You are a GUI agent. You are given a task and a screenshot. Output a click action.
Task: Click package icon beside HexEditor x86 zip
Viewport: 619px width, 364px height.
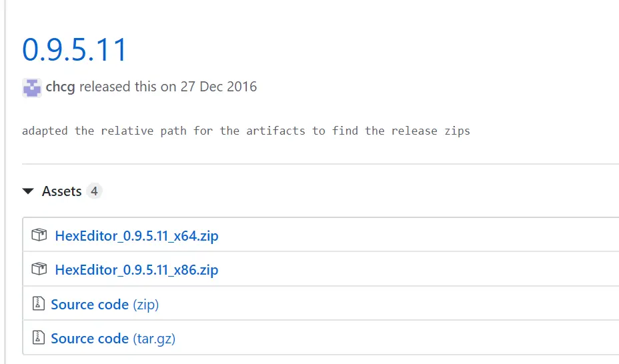[39, 270]
